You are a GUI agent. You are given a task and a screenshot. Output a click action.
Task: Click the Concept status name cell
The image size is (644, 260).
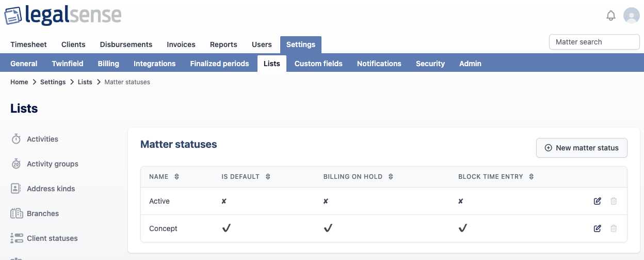163,228
